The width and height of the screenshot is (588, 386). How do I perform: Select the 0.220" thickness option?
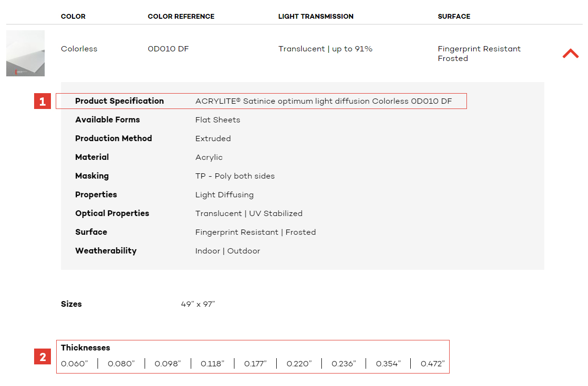click(299, 364)
